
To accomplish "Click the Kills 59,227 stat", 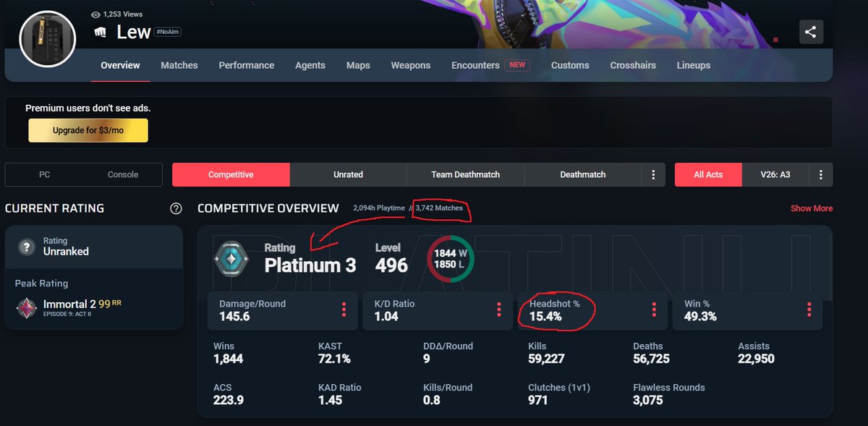I will tap(546, 352).
